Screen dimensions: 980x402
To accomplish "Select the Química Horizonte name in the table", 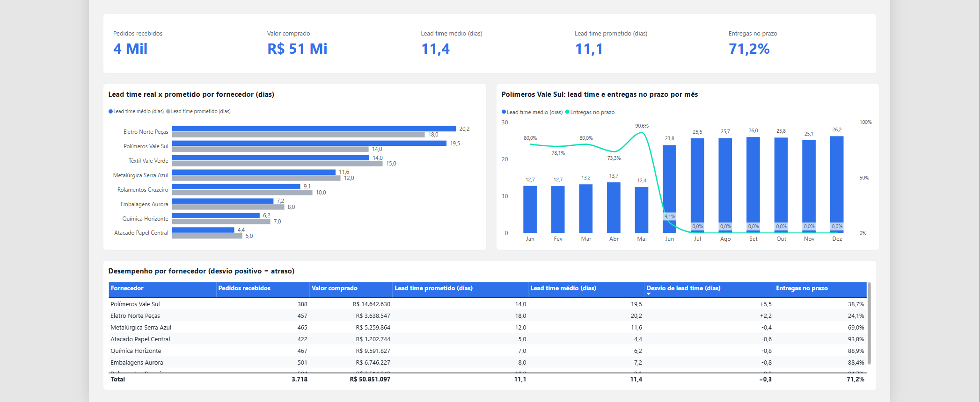I will (136, 351).
